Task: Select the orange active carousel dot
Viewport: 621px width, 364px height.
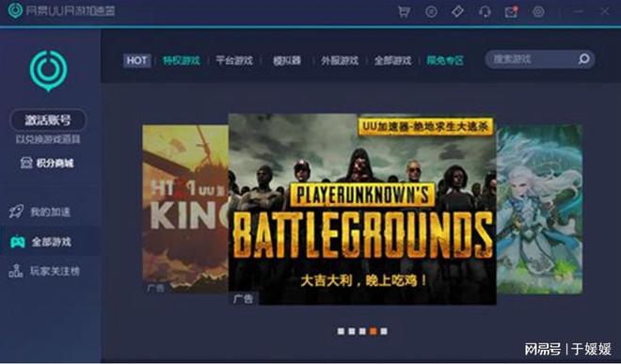Action: [373, 331]
